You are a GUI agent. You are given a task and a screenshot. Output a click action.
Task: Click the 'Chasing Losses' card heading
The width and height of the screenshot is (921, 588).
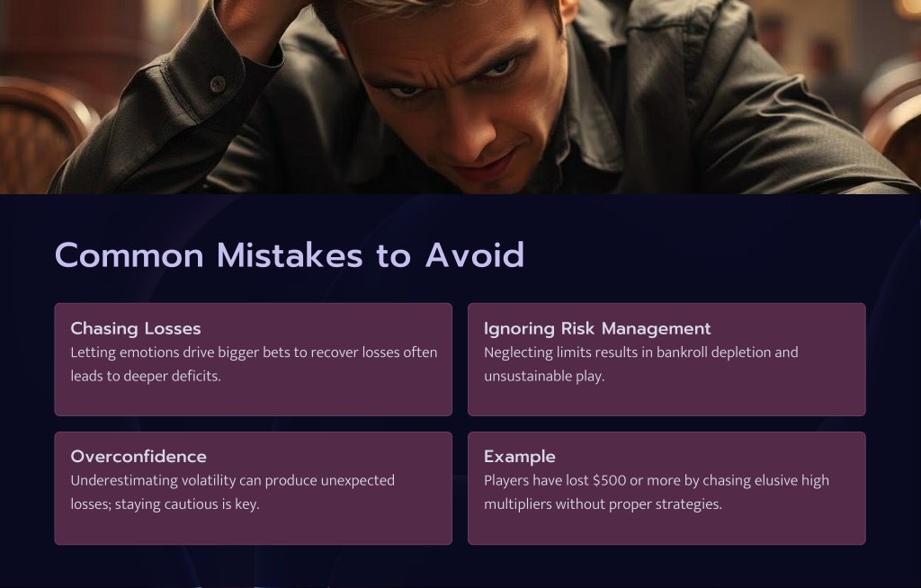click(x=136, y=328)
